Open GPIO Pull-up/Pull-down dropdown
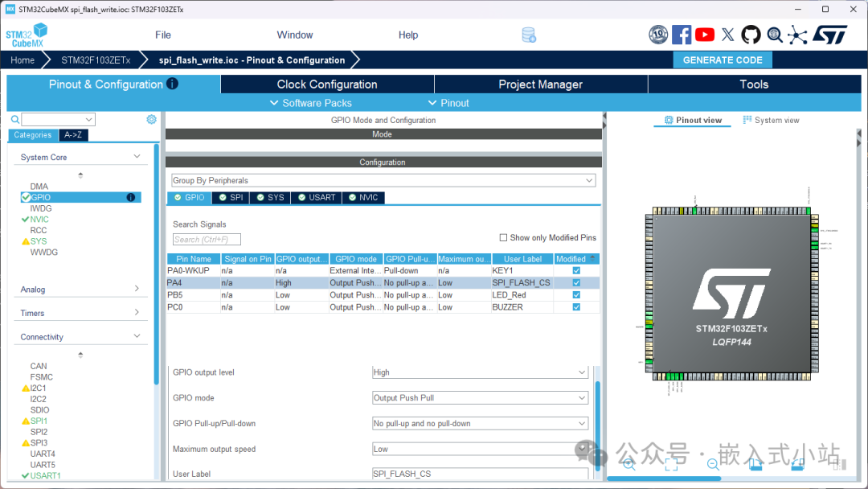 click(x=479, y=423)
